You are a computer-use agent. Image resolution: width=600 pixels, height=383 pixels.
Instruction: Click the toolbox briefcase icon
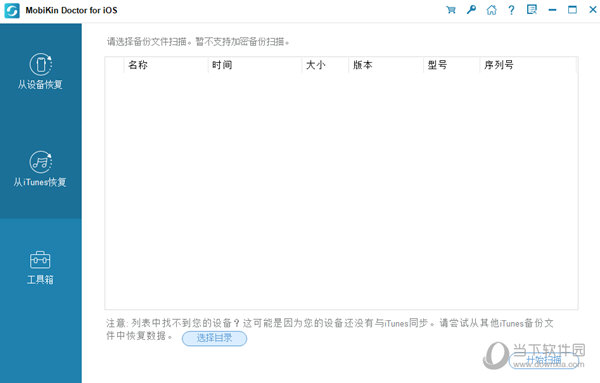pyautogui.click(x=40, y=260)
